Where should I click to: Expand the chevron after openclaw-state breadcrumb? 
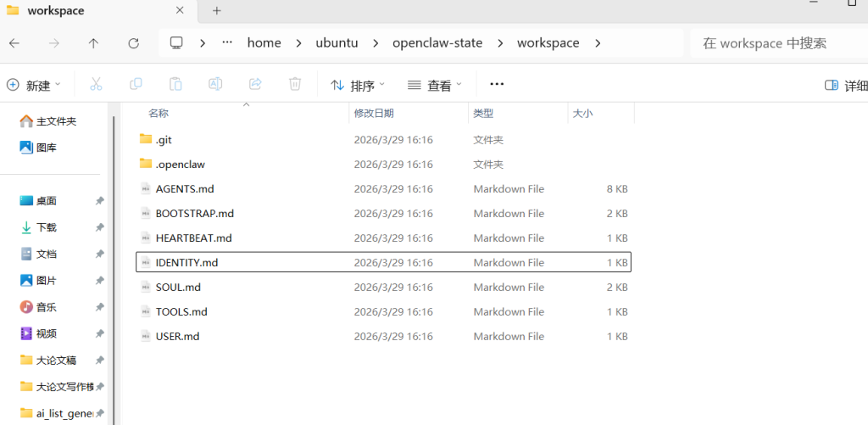[x=500, y=43]
